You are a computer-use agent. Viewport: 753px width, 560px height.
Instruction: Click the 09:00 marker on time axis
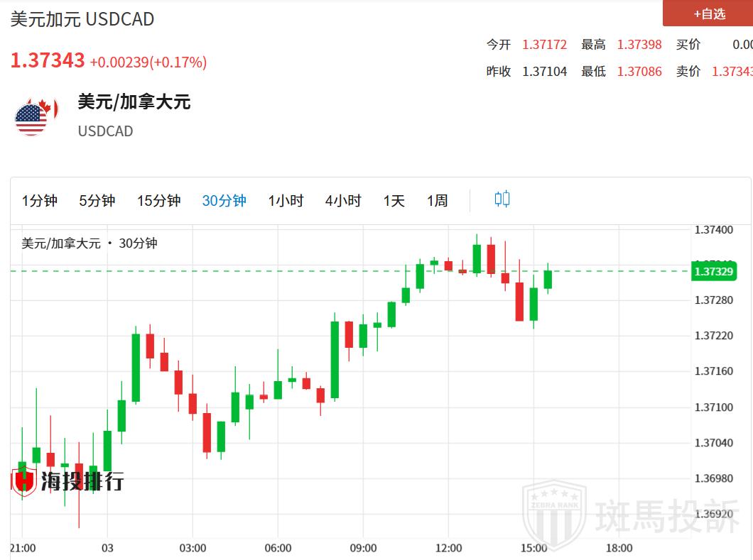[x=363, y=548]
